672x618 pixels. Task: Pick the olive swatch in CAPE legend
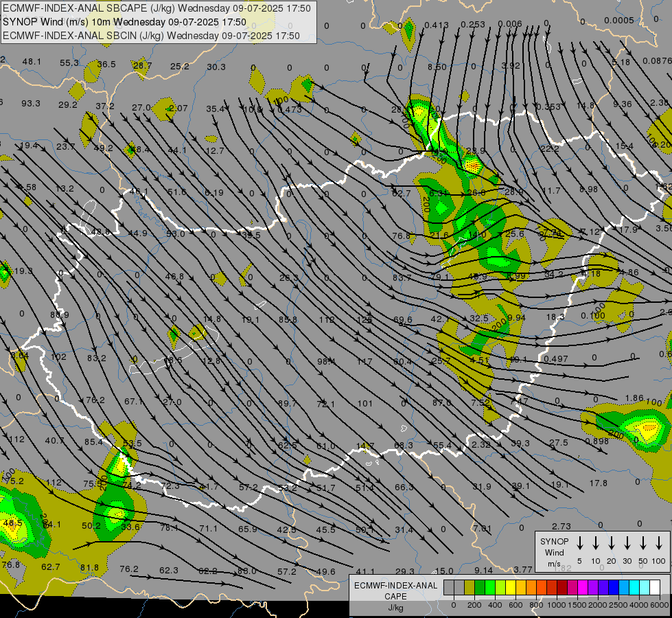(x=470, y=587)
